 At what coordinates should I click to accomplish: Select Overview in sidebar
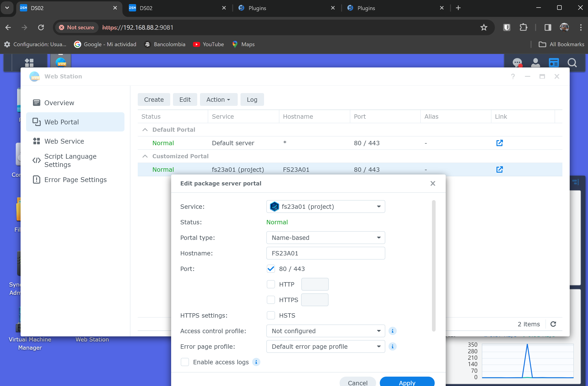pyautogui.click(x=75, y=103)
